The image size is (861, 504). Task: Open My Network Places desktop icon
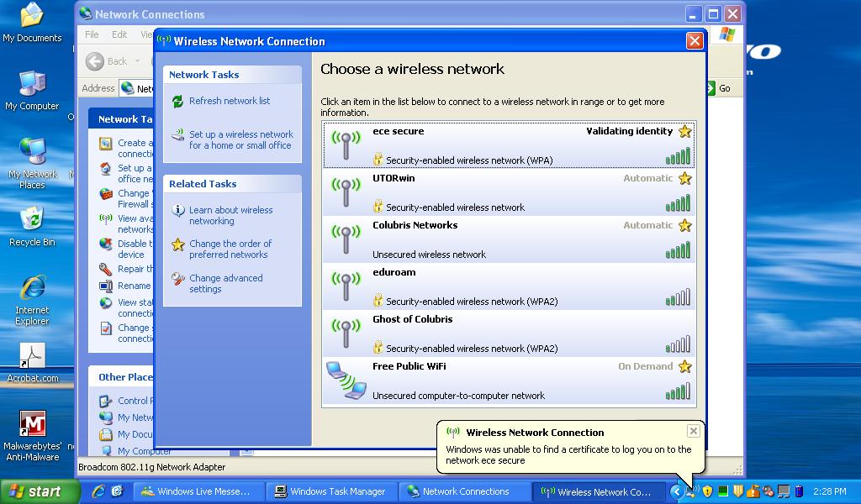[32, 164]
